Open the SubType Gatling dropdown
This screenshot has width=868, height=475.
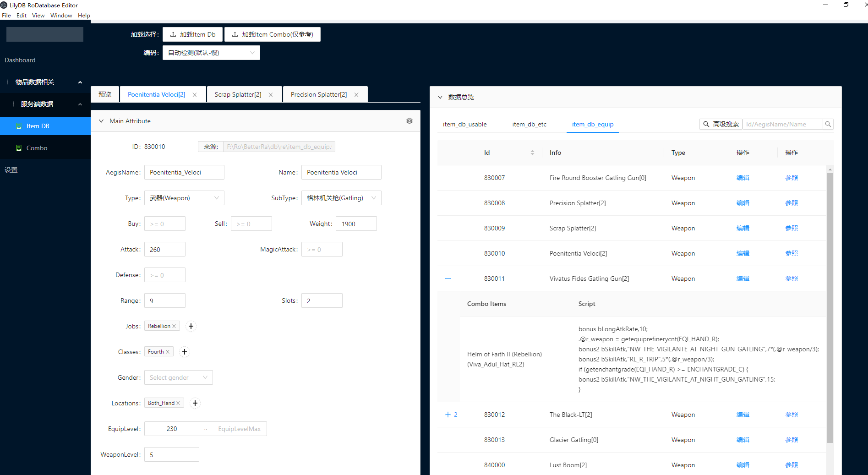(x=341, y=198)
